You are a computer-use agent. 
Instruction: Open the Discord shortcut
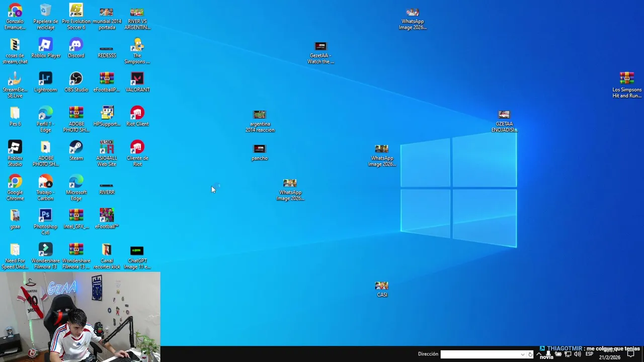76,48
